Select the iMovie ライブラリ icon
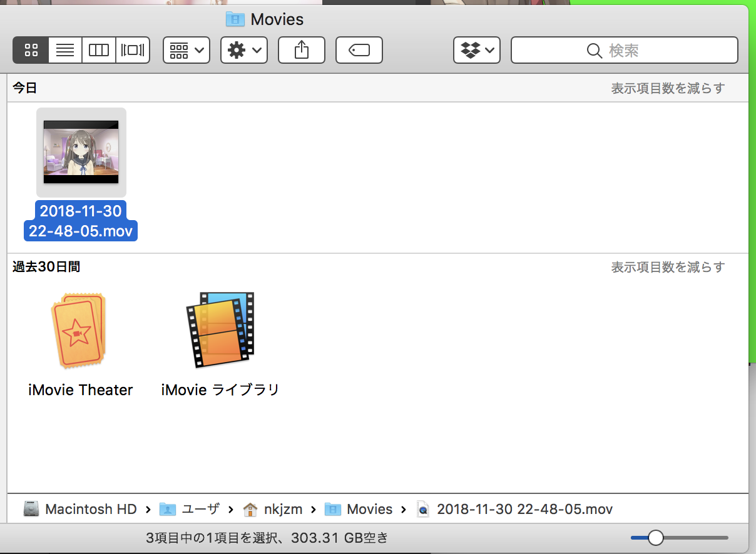The width and height of the screenshot is (756, 554). click(220, 330)
